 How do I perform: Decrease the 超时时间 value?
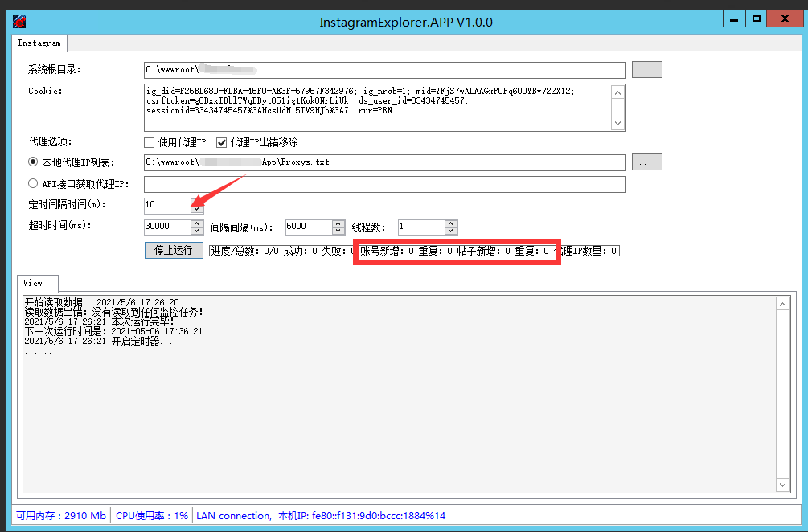pyautogui.click(x=197, y=231)
